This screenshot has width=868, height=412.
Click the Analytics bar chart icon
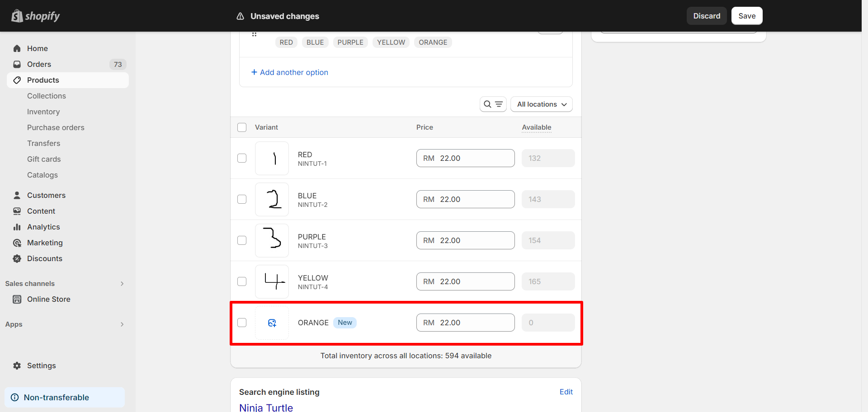[17, 227]
